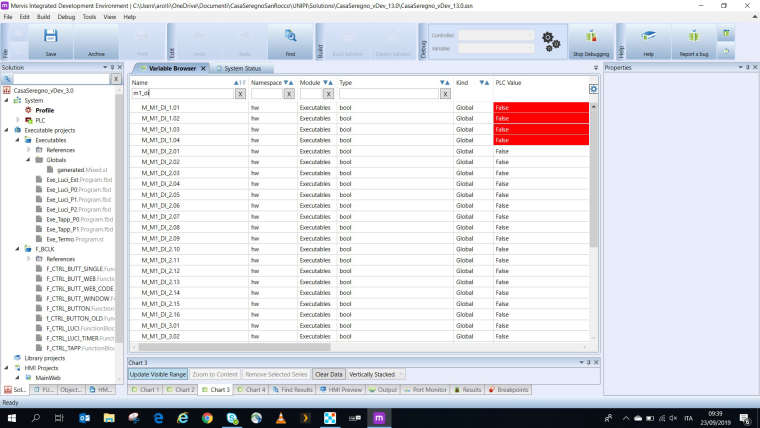Viewport: 760px width, 428px height.
Task: Click Zoom to Content button
Action: (x=215, y=374)
